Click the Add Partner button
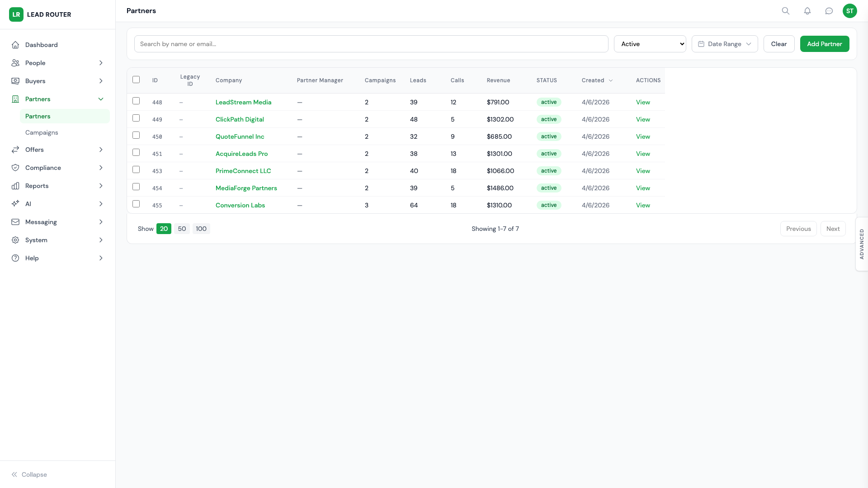This screenshot has width=868, height=488. 824,44
